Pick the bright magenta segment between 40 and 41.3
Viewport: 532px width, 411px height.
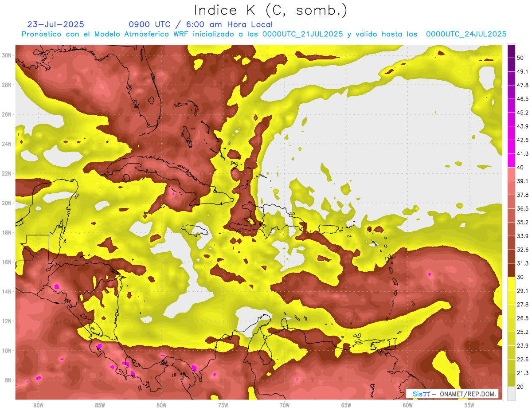coord(511,160)
